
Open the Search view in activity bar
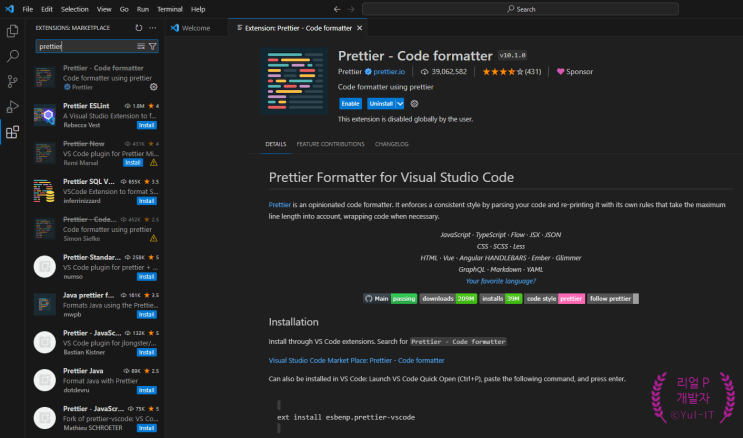click(x=12, y=56)
